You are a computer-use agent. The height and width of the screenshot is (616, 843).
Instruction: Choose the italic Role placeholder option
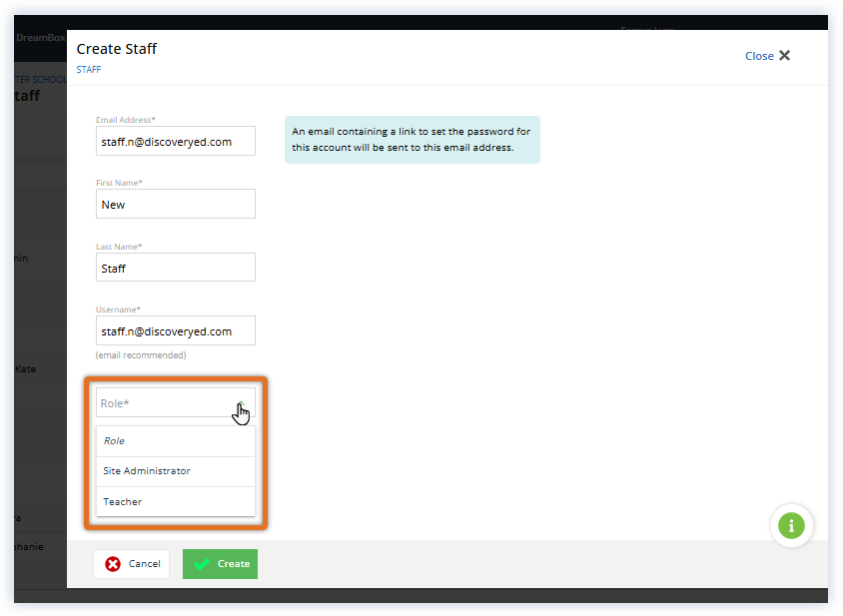tap(175, 441)
